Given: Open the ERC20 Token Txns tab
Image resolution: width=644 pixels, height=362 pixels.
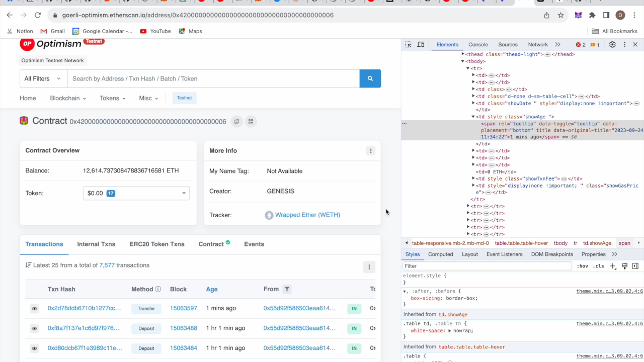Looking at the screenshot, I should tap(157, 244).
